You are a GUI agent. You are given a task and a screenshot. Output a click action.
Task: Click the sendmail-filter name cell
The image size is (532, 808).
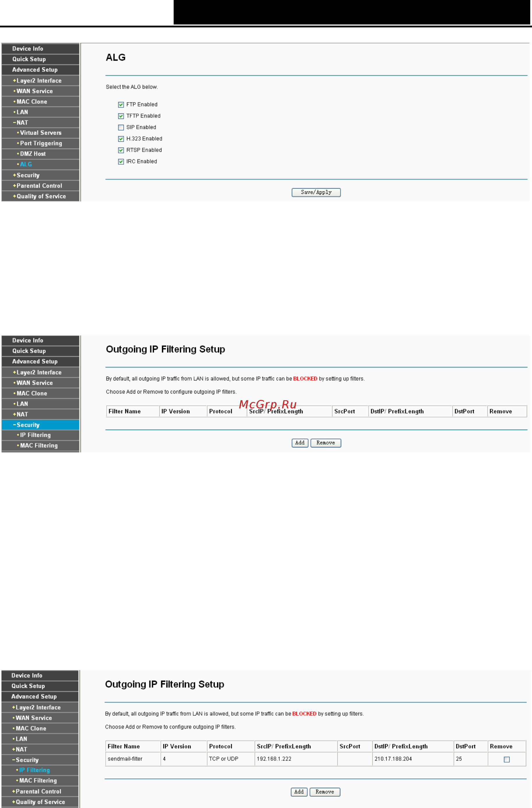click(x=133, y=759)
